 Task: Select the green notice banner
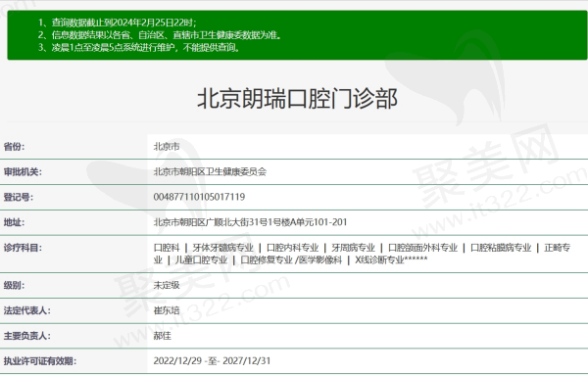[x=297, y=35]
